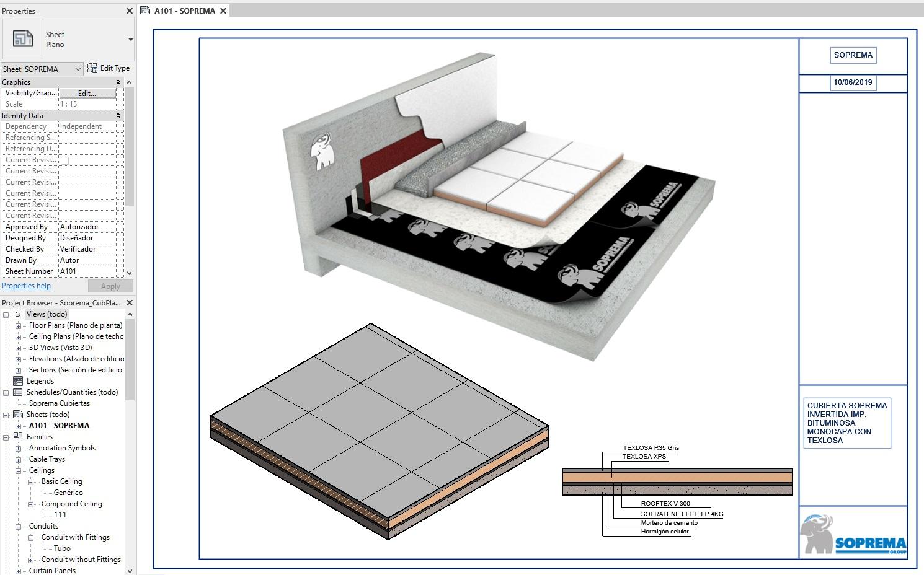Collapse Basic Ceiling node

(x=30, y=482)
